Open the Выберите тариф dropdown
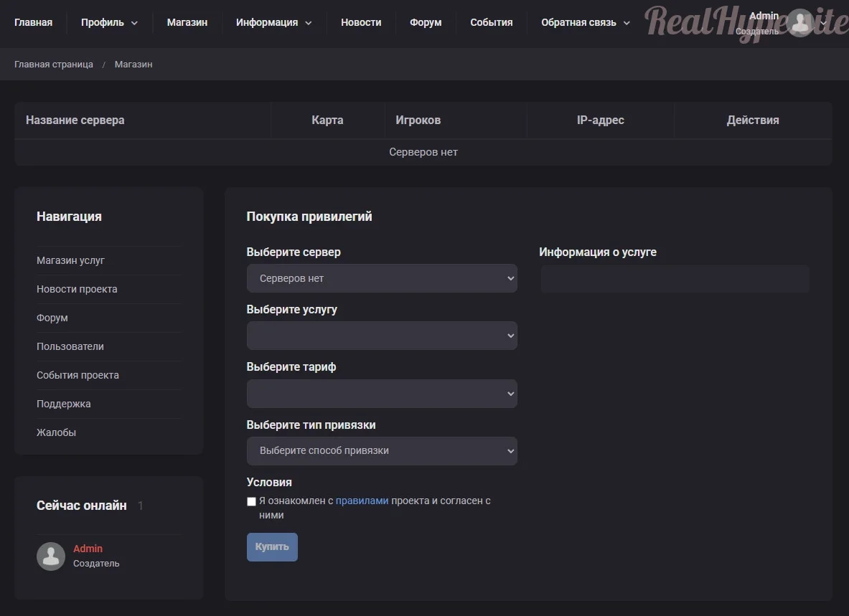The height and width of the screenshot is (616, 849). [382, 394]
